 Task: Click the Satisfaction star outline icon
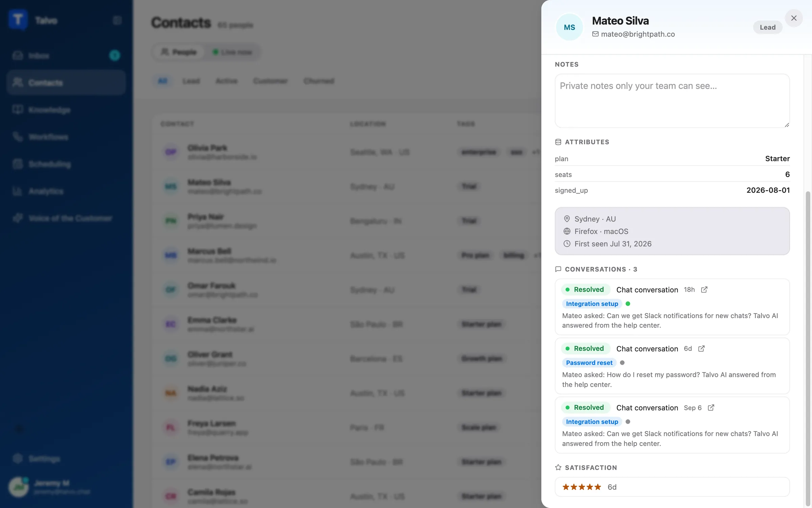[x=558, y=467]
